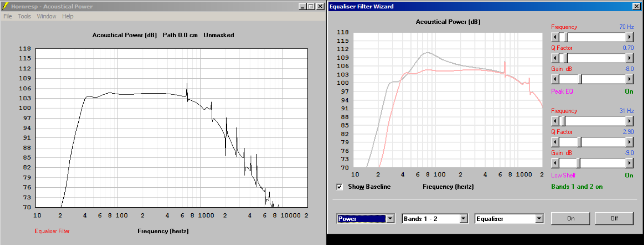
Task: Decrease band 1 Gain dB with left arrow
Action: coord(555,79)
